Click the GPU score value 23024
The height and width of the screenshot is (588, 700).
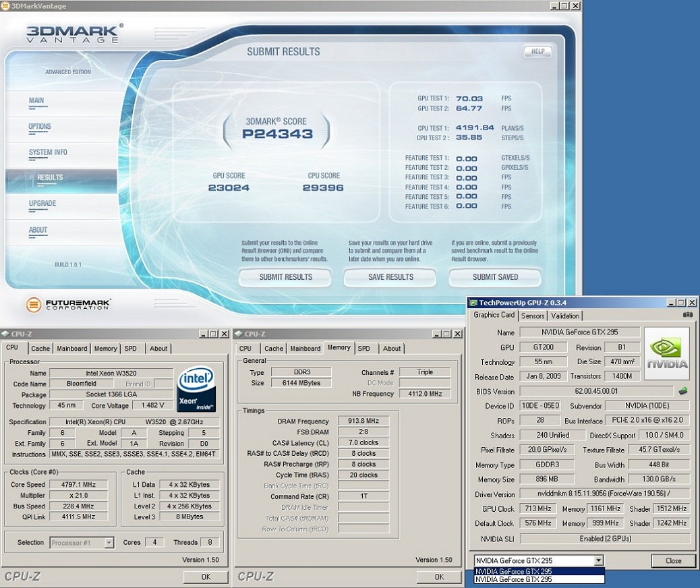pyautogui.click(x=229, y=188)
